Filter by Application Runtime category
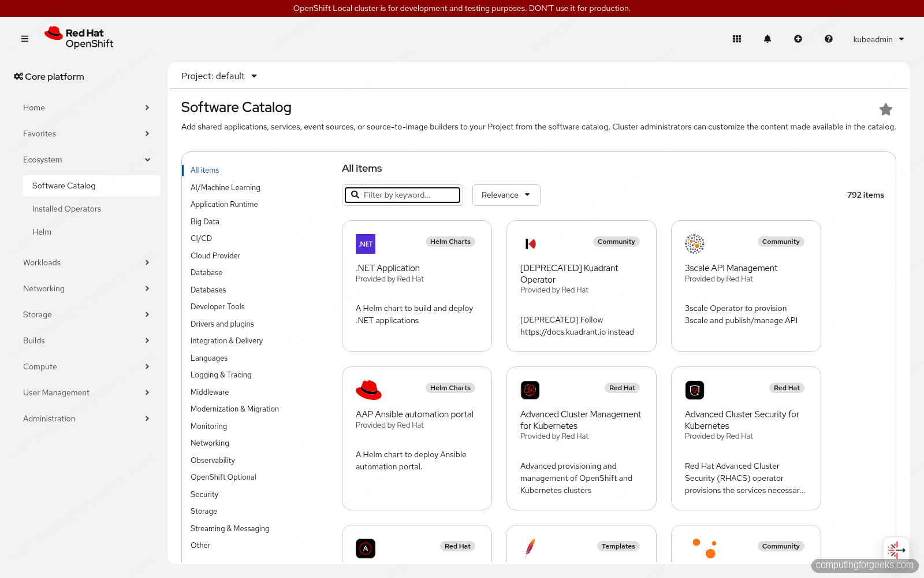924x578 pixels. coord(224,204)
